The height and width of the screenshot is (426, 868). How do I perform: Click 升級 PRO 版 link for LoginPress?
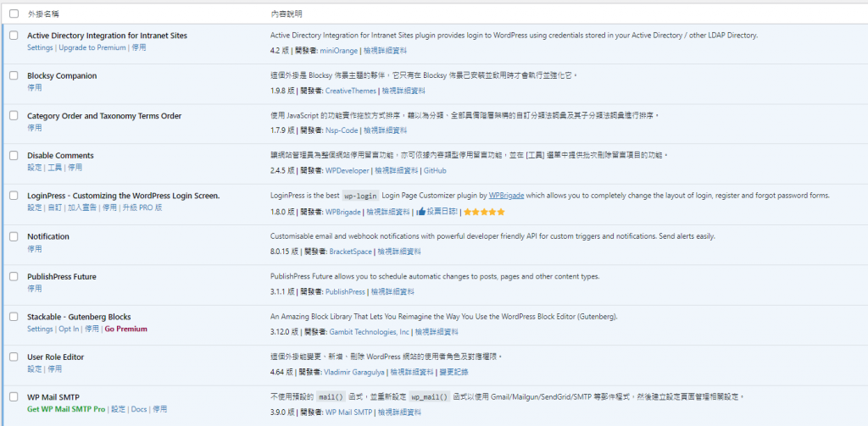[x=142, y=207]
